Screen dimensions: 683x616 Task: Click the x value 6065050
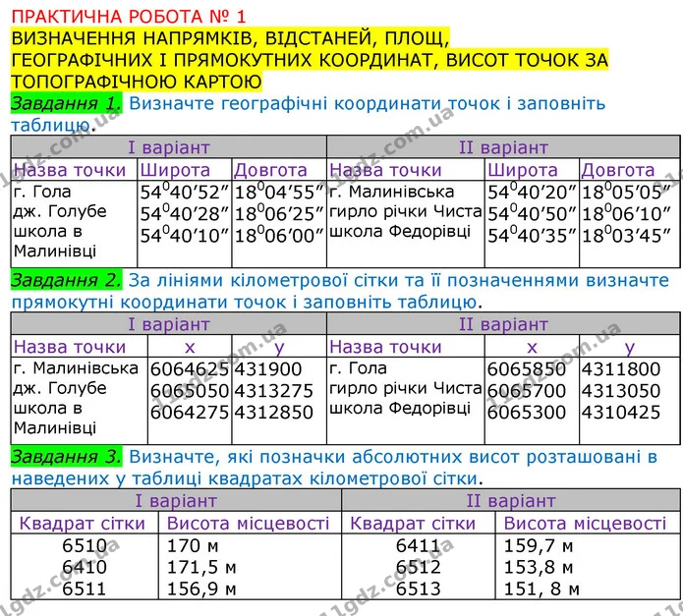click(190, 390)
